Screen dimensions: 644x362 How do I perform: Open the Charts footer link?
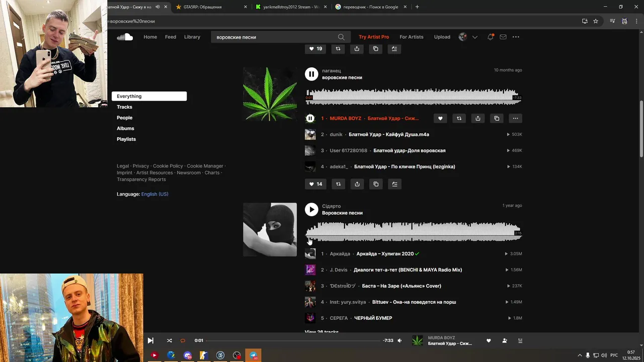click(212, 172)
